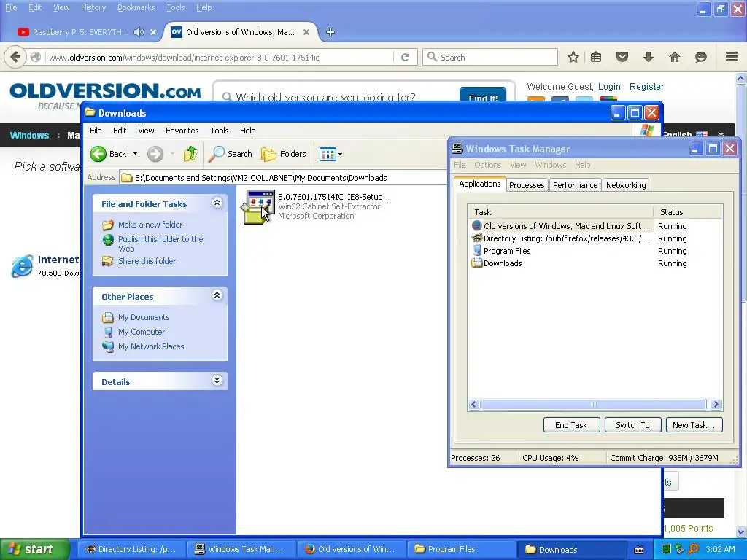Open Back button history dropdown arrow
Screen dimensions: 747x560
pos(135,154)
